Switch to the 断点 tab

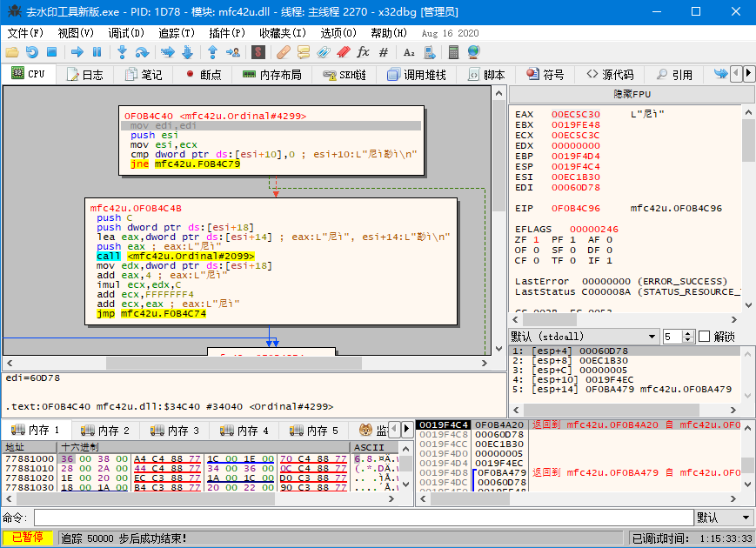pos(203,75)
